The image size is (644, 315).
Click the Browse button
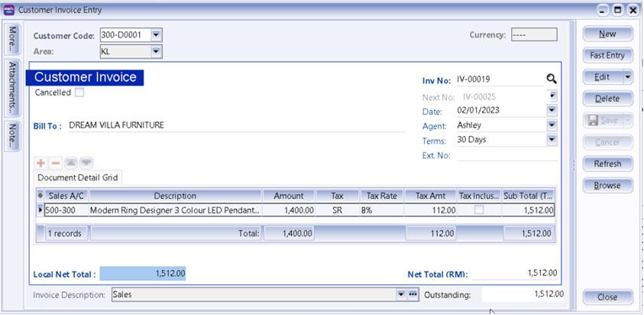click(x=607, y=185)
